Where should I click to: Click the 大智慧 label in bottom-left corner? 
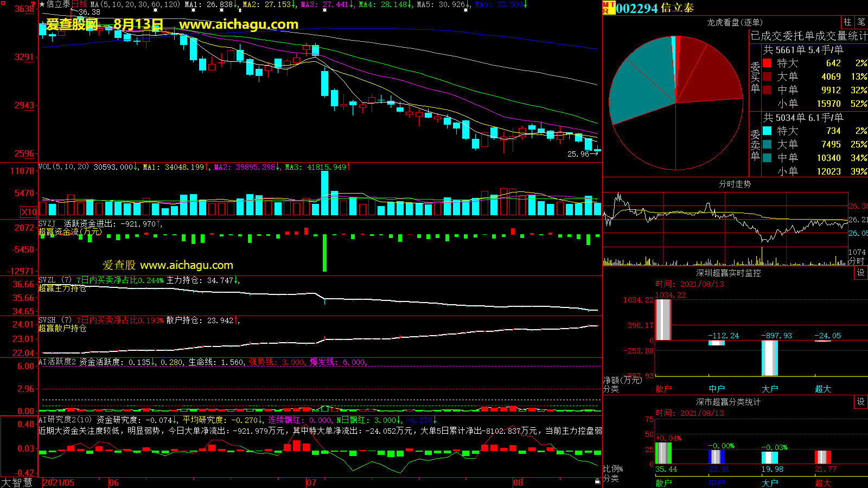coord(17,483)
